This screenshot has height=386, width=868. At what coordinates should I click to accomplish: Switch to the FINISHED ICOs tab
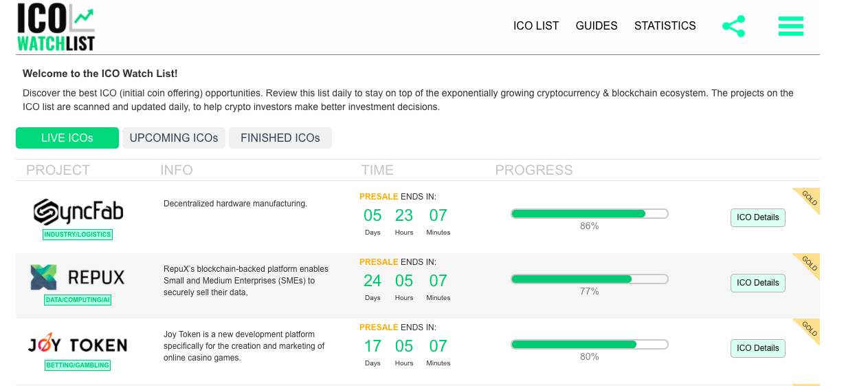pyautogui.click(x=280, y=138)
